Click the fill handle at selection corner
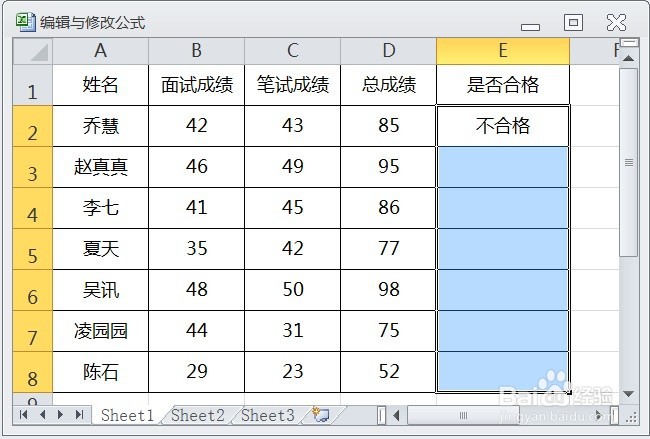This screenshot has width=650, height=439. tap(570, 392)
